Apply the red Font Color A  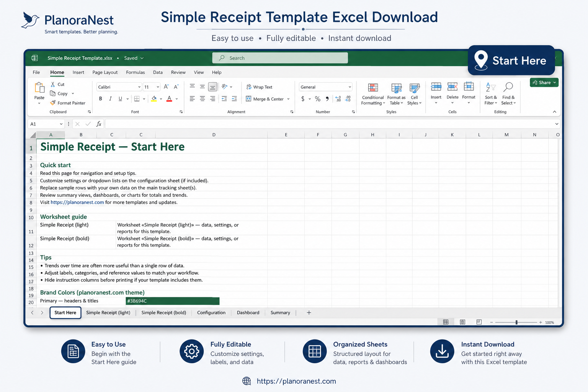[x=169, y=99]
